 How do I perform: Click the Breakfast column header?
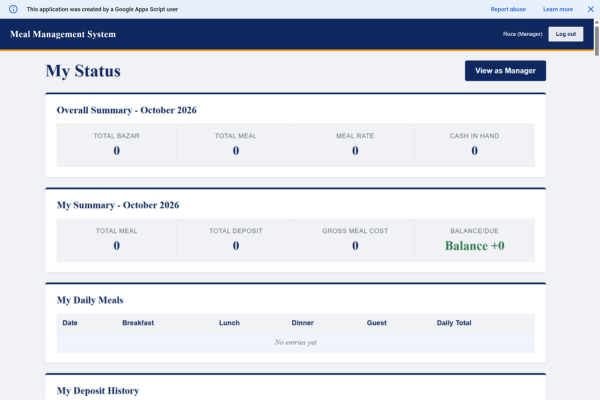[138, 323]
